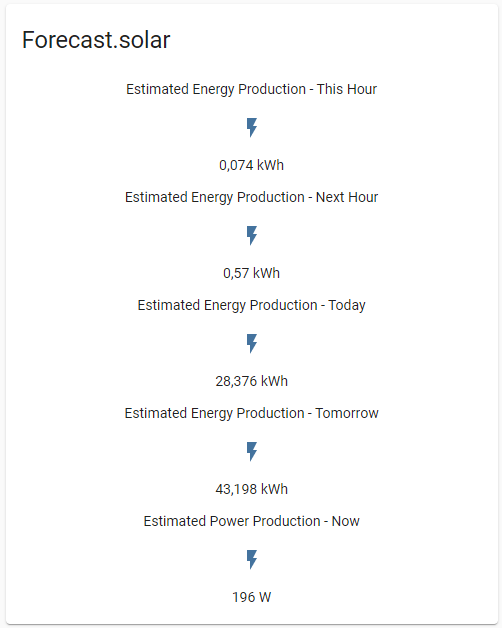Click lightning icon for Today production

(252, 343)
